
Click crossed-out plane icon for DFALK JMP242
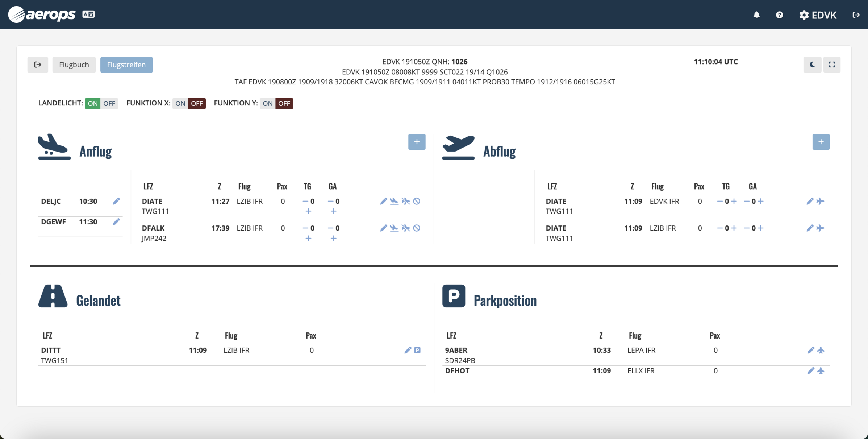tap(406, 228)
